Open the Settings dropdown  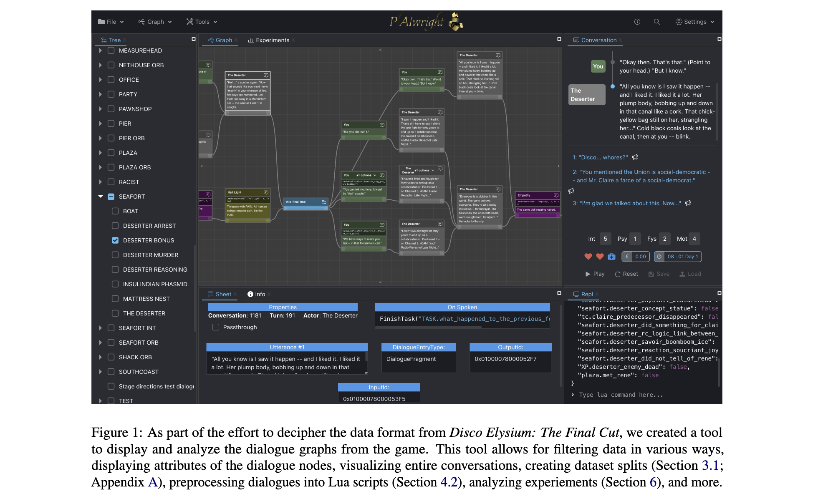(695, 22)
